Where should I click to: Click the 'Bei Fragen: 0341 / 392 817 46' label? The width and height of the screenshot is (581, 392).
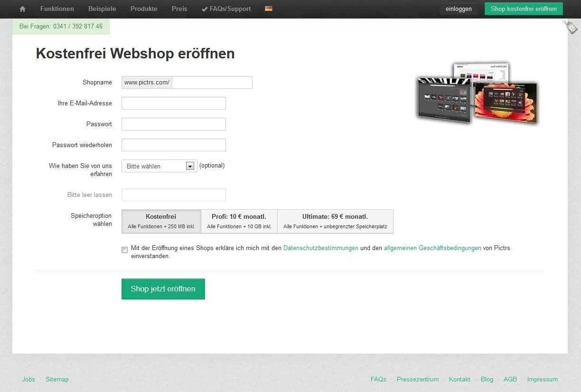(x=61, y=27)
